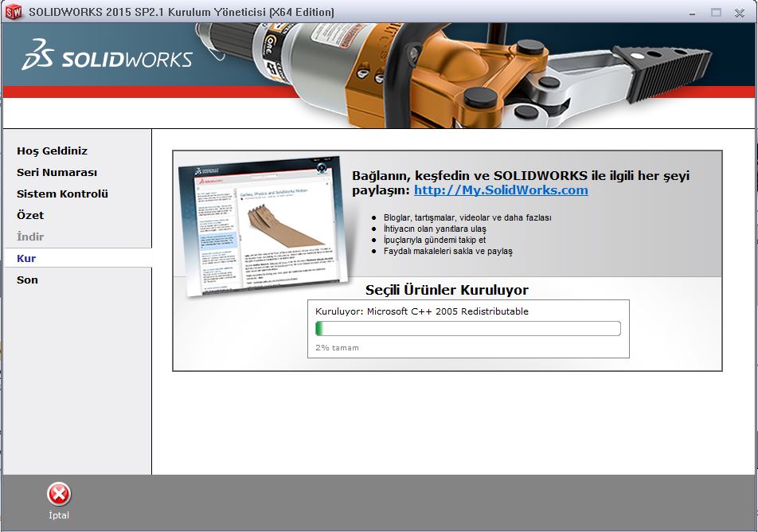758x532 pixels.
Task: Click the '2% tamam' progress text
Action: (x=337, y=348)
